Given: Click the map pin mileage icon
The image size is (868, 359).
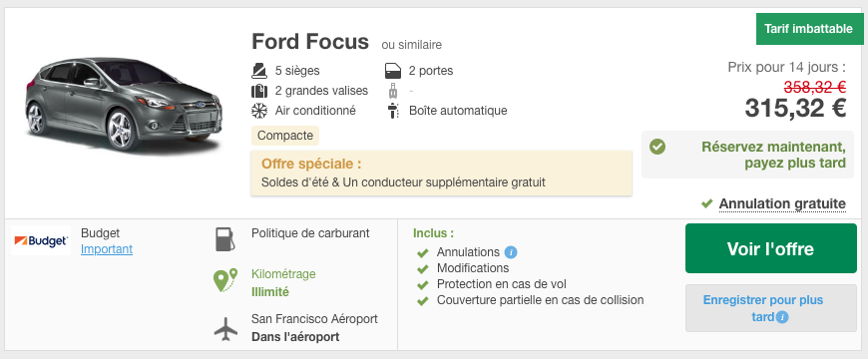Looking at the screenshot, I should click(x=225, y=280).
